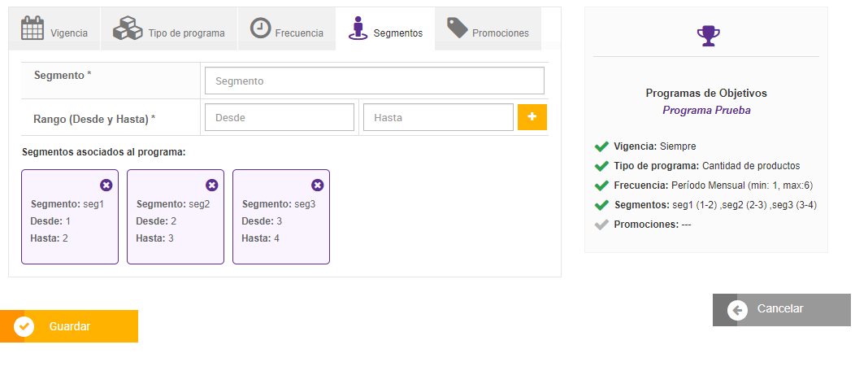Screen dimensions: 868x371
Task: Click the purple trophy icon
Action: pyautogui.click(x=708, y=34)
